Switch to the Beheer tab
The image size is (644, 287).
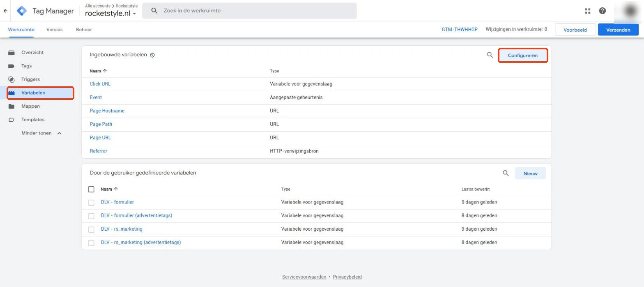pyautogui.click(x=84, y=30)
